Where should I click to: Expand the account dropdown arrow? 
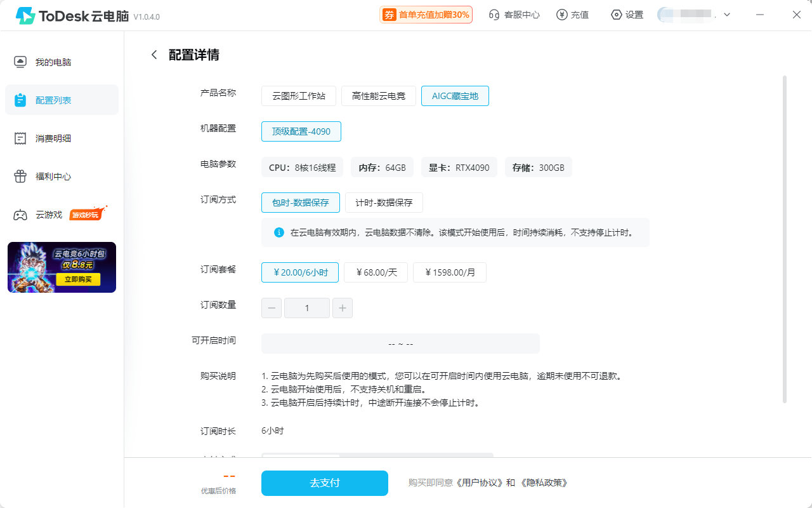click(726, 14)
